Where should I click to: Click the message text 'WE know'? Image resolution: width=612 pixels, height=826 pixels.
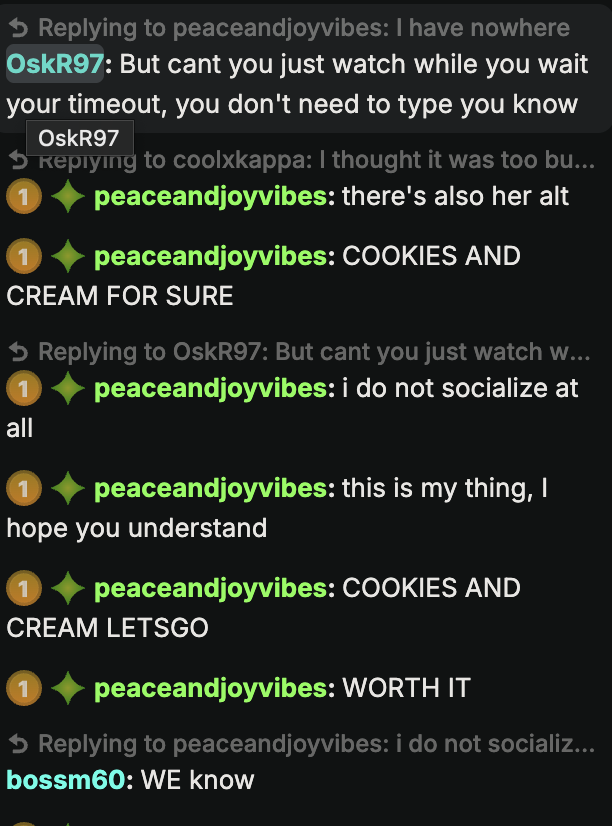point(198,780)
